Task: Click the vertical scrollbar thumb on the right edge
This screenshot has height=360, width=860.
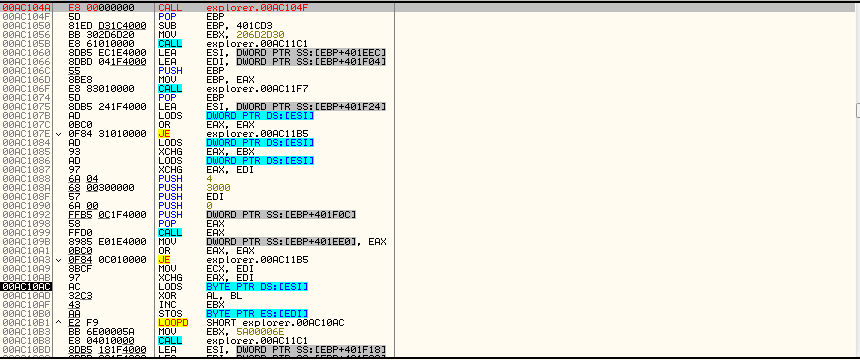Action: coord(858,110)
